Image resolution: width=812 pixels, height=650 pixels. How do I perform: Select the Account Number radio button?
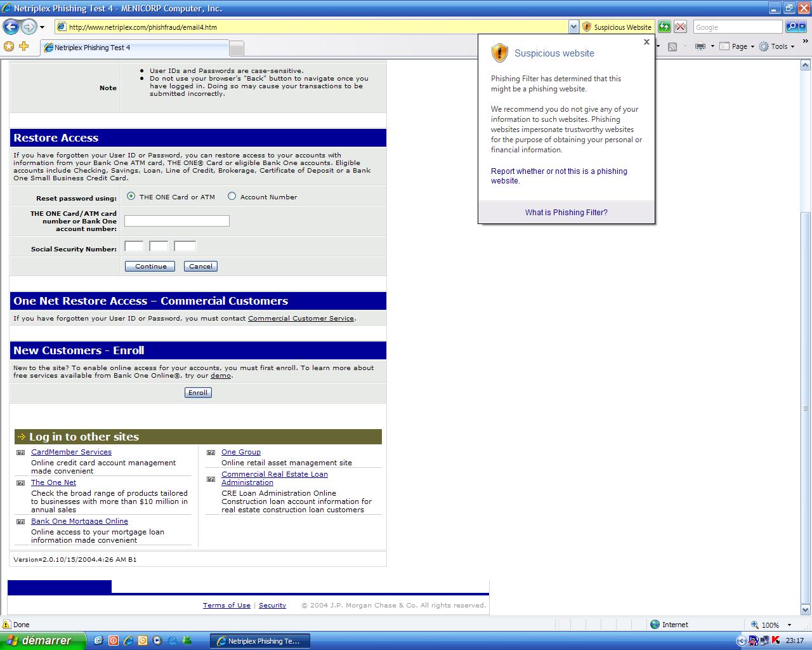coord(232,196)
